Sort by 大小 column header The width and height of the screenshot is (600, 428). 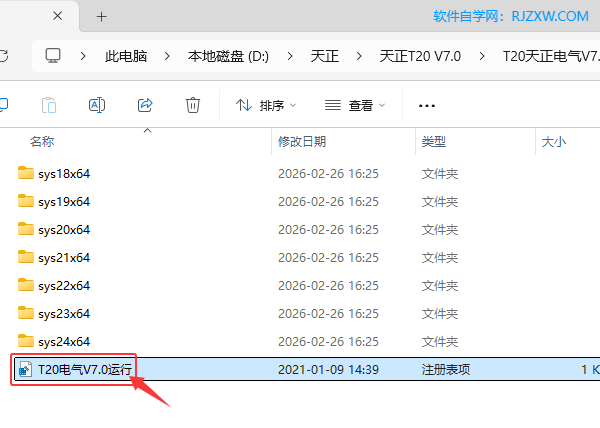(554, 142)
